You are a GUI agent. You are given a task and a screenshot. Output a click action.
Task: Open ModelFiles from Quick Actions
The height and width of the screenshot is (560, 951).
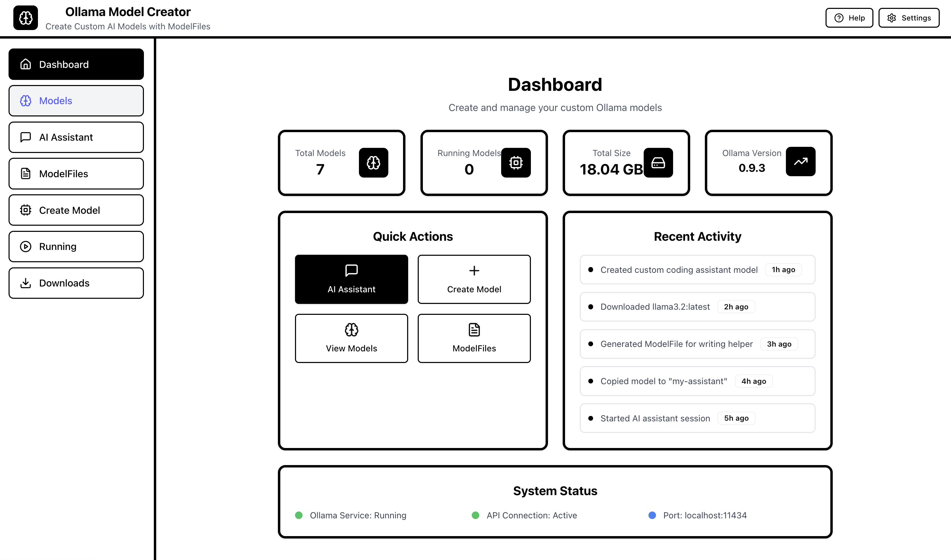473,338
